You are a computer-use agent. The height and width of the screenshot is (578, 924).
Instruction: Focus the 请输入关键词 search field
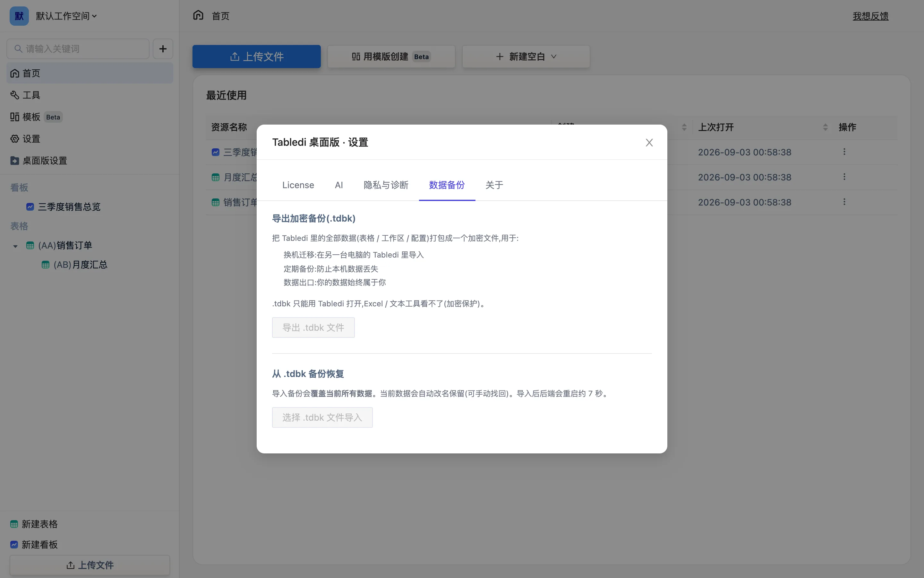tap(78, 48)
